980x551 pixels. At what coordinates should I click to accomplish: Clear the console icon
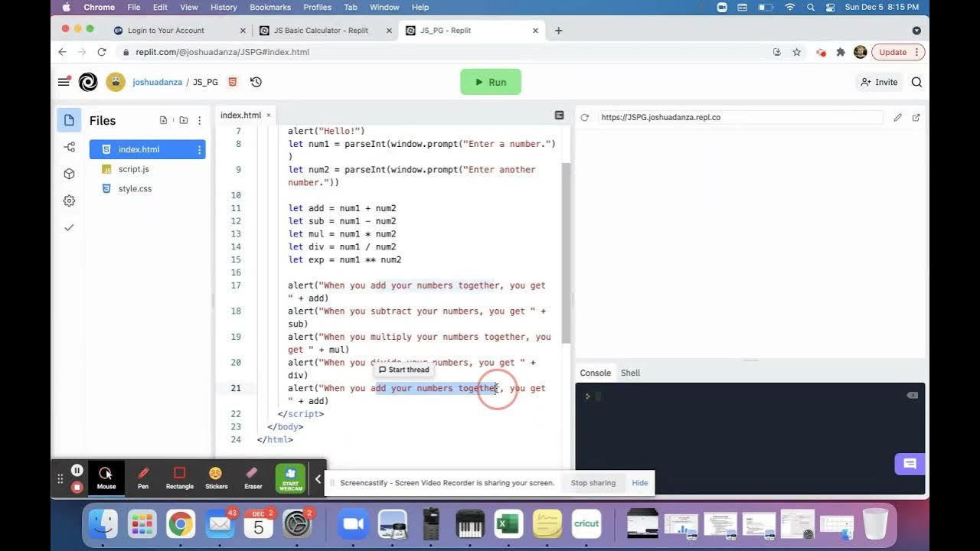point(912,396)
